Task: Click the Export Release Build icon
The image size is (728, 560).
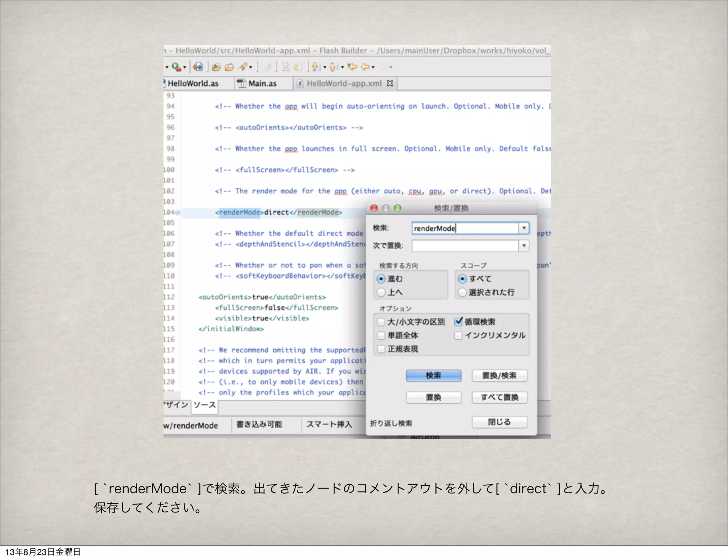Action: pyautogui.click(x=198, y=66)
